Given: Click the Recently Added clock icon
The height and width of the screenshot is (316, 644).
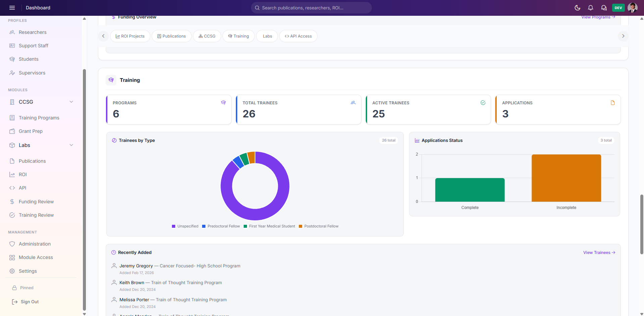Looking at the screenshot, I should (113, 252).
